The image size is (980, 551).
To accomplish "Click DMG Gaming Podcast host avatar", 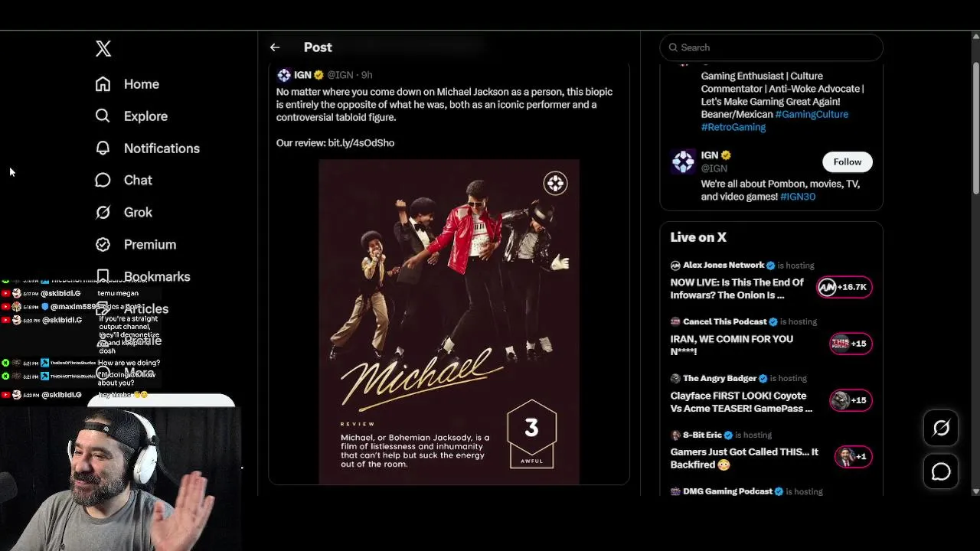I will [x=675, y=492].
